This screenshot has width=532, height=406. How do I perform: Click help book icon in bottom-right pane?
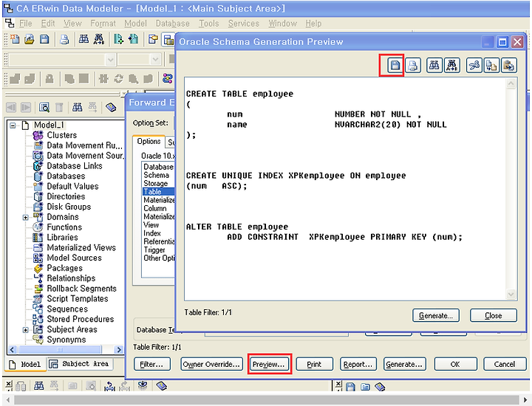coord(380,387)
